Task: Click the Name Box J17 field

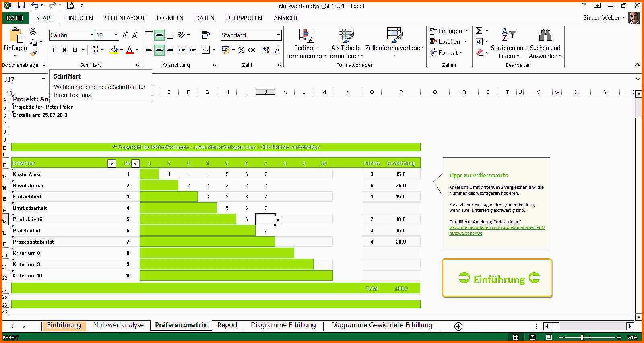Action: [x=21, y=79]
